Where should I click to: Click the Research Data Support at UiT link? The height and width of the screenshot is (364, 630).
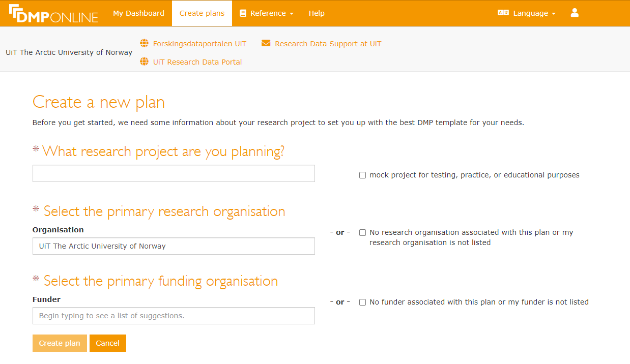pos(328,43)
